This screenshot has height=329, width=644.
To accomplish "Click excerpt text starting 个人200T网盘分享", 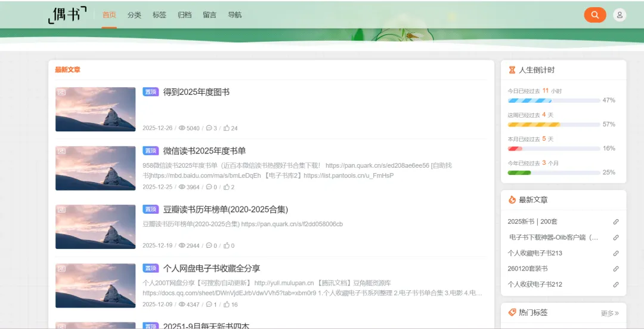I will [312, 288].
